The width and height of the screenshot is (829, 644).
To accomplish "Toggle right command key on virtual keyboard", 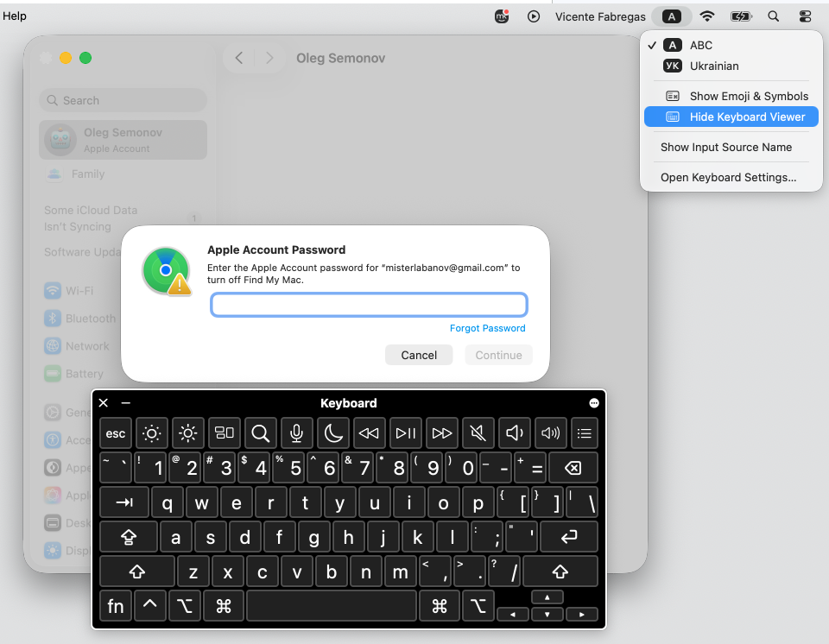I will (x=440, y=606).
